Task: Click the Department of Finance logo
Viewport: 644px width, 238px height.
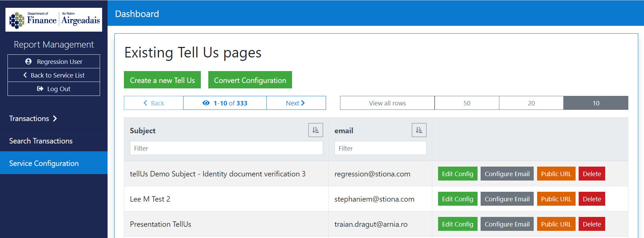Action: 54,20
